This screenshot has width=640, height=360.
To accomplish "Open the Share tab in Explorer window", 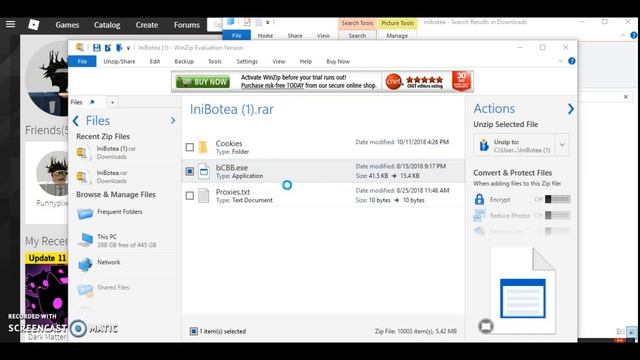I will coord(295,36).
